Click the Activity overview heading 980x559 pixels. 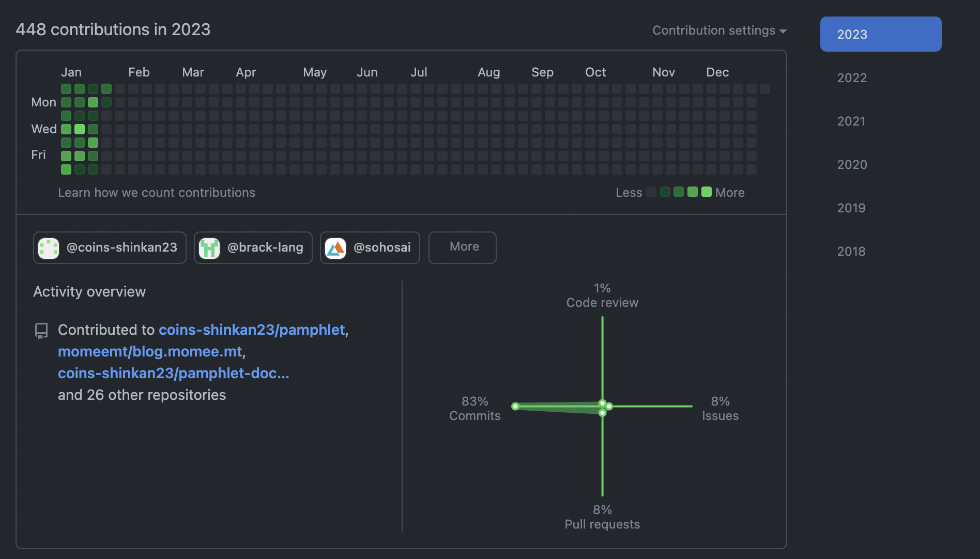click(89, 291)
